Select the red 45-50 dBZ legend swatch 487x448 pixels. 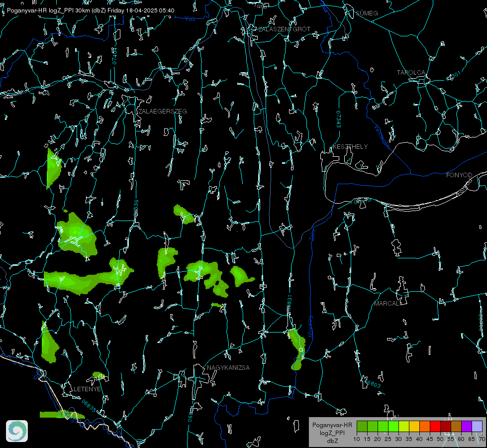[435, 427]
